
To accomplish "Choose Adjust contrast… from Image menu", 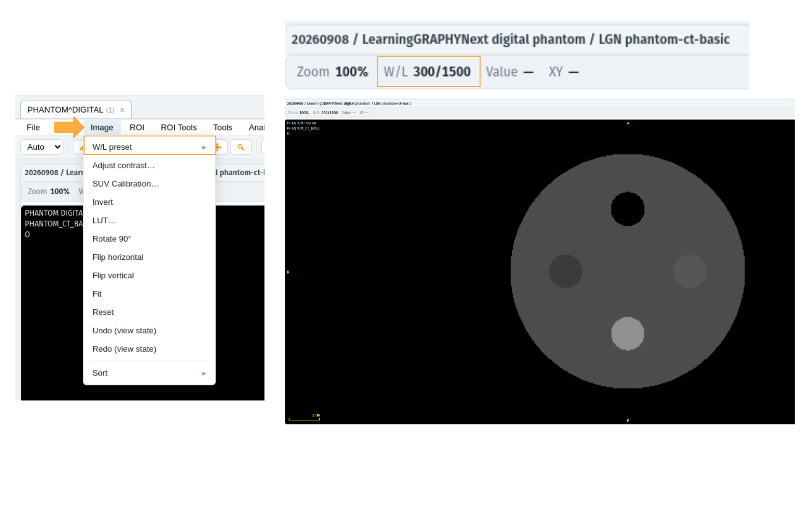I will pos(150,166).
